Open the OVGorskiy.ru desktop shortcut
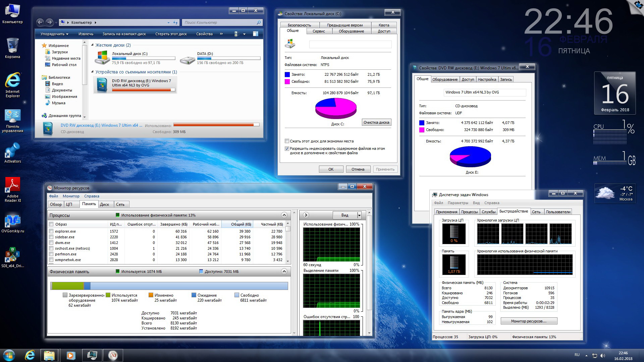 (x=12, y=221)
